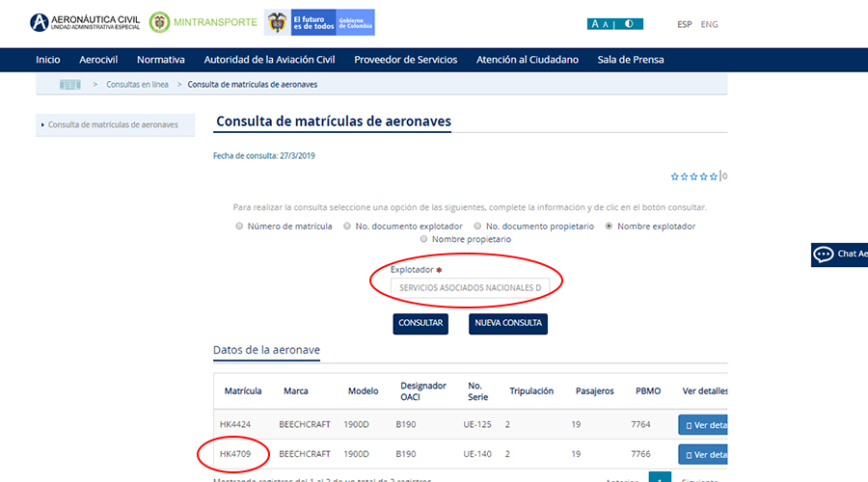The width and height of the screenshot is (868, 482).
Task: Click the Gobierno de Colombia banner logo
Action: tap(319, 22)
